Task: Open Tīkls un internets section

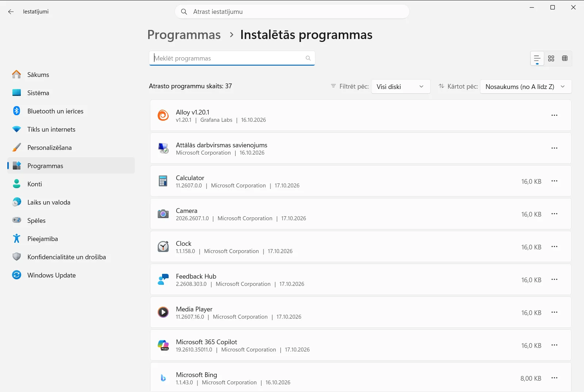Action: [x=71, y=129]
